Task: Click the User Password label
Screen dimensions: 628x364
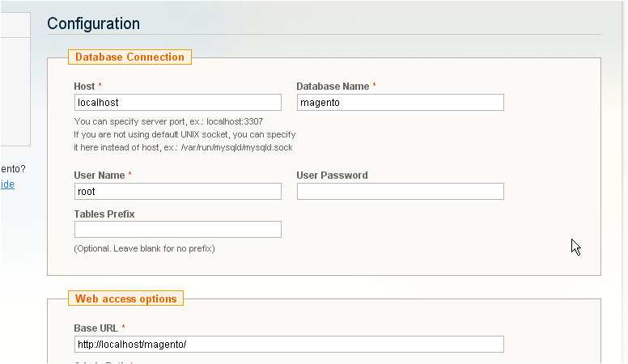Action: coord(332,176)
